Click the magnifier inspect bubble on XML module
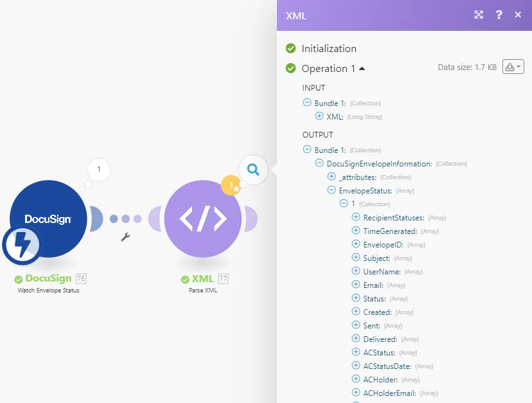Screen dimensions: 532x403 pyautogui.click(x=253, y=169)
